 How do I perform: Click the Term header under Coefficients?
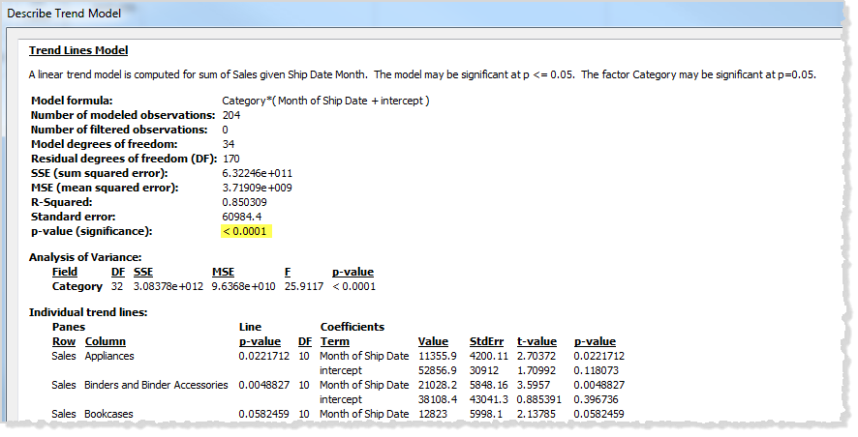point(334,341)
